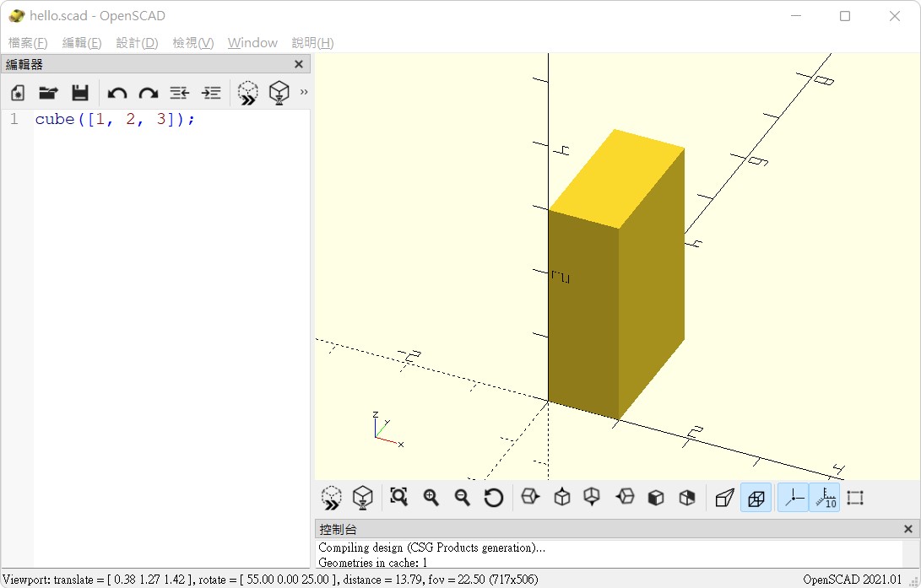Close the 控制台 console panel

(x=908, y=529)
